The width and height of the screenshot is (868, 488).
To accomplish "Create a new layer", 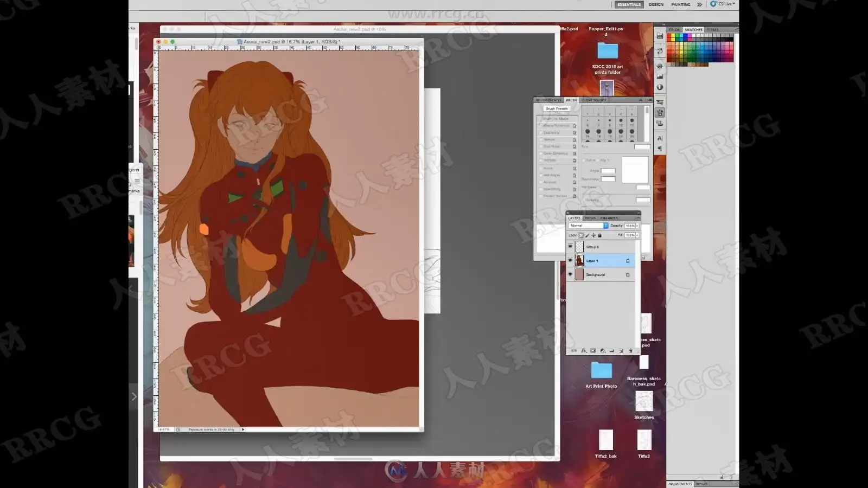I will (x=621, y=351).
